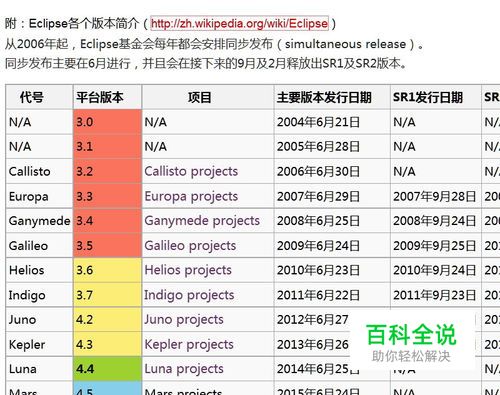
Task: Click the 代号 column header
Action: click(x=39, y=97)
